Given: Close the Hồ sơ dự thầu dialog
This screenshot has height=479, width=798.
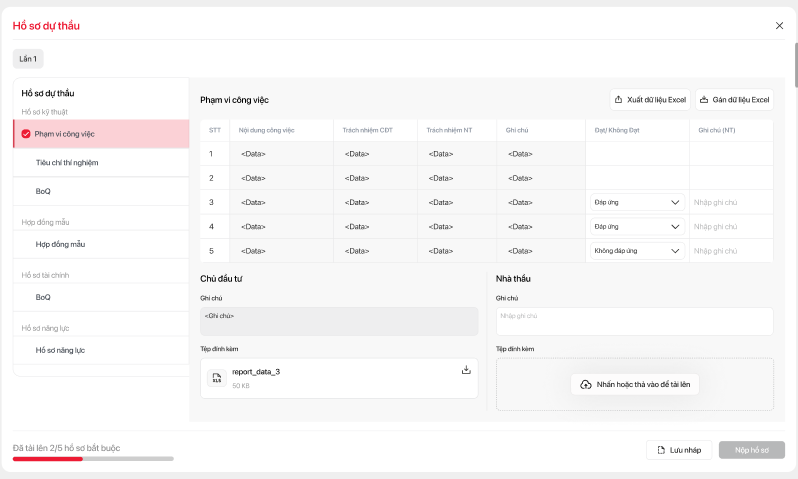Looking at the screenshot, I should tap(779, 26).
